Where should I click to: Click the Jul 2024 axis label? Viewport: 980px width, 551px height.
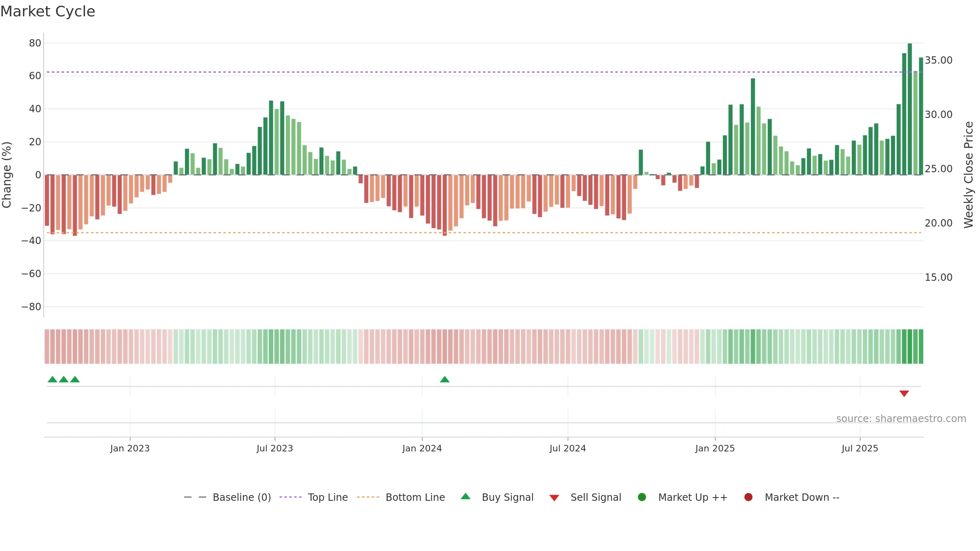[x=568, y=448]
